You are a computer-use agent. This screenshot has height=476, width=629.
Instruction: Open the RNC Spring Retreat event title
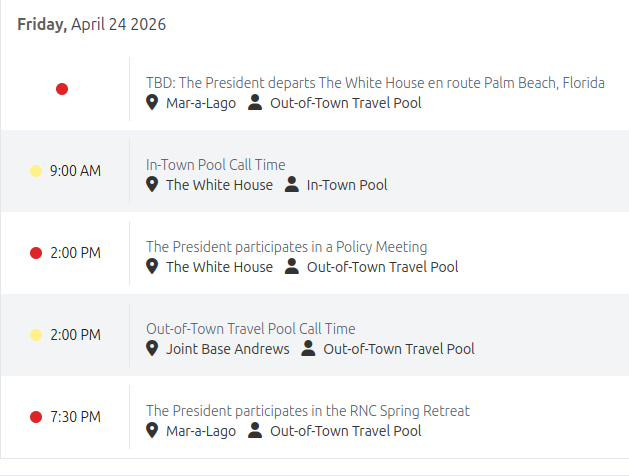(x=308, y=411)
